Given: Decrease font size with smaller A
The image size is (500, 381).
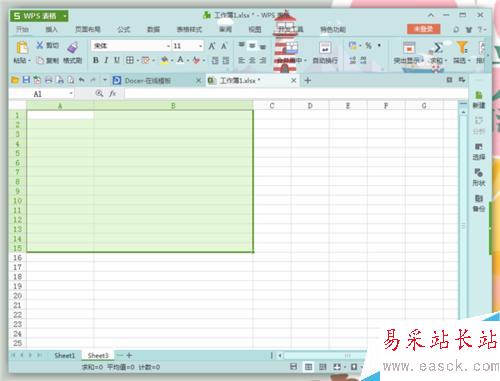Looking at the screenshot, I should tap(224, 46).
